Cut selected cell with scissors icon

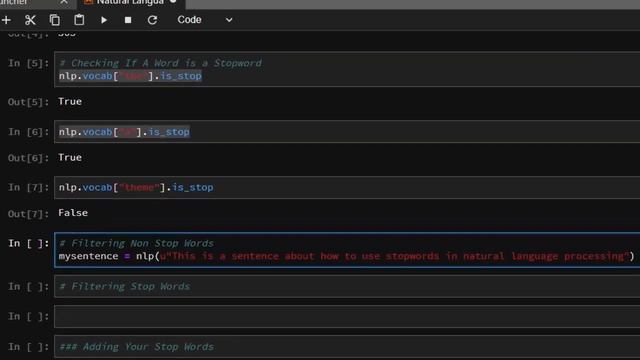coord(30,20)
